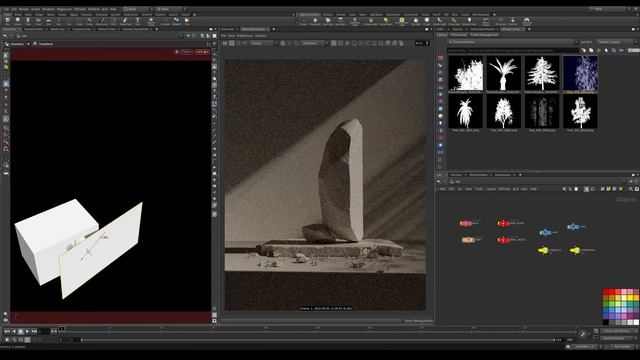Click the current frame marker on timeline
This screenshot has width=640, height=360.
coord(62,329)
